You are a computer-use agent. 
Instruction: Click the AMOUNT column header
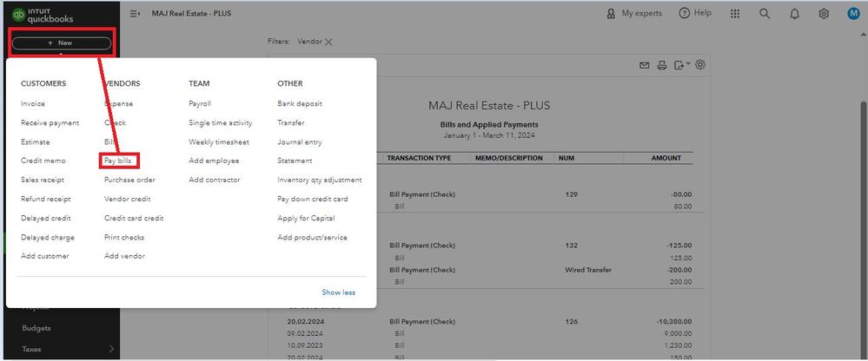coord(666,158)
